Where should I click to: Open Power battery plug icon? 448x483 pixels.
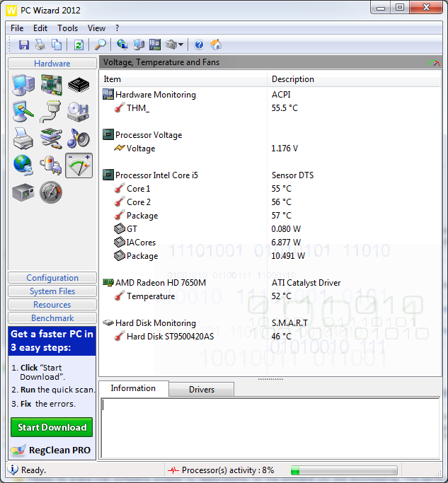tap(51, 165)
